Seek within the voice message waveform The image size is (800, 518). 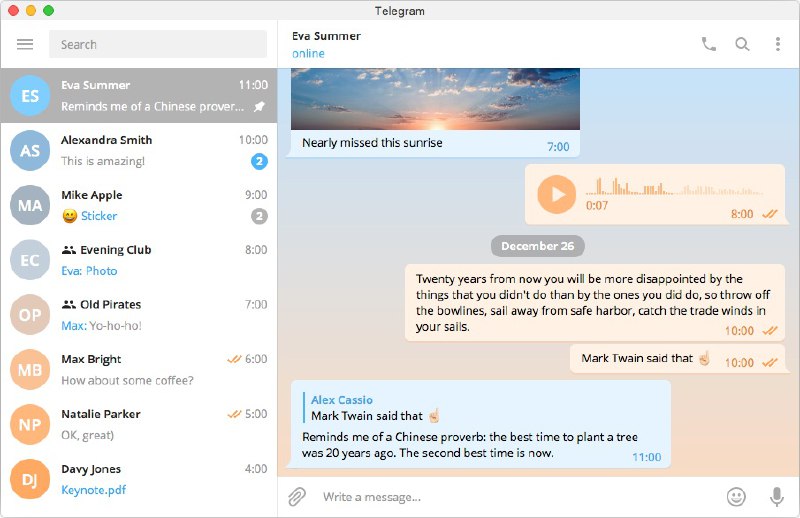pos(673,187)
